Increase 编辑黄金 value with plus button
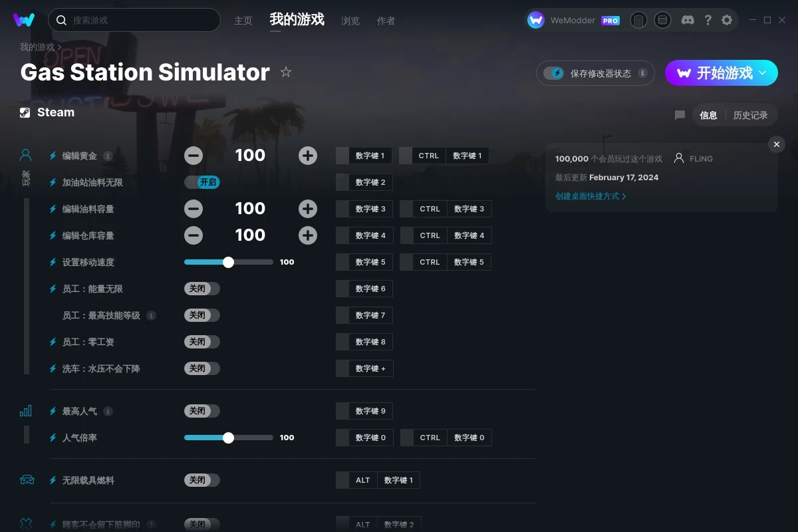Viewport: 798px width, 532px height. pos(308,156)
